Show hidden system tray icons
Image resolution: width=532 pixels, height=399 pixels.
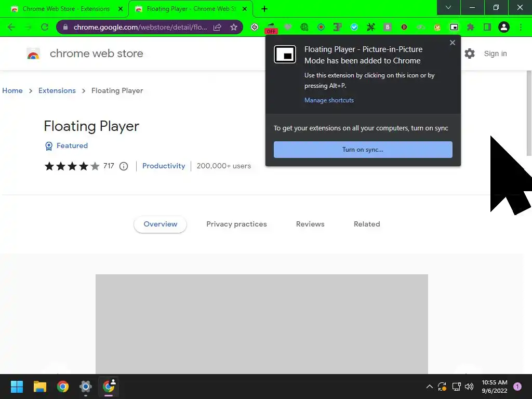[429, 387]
